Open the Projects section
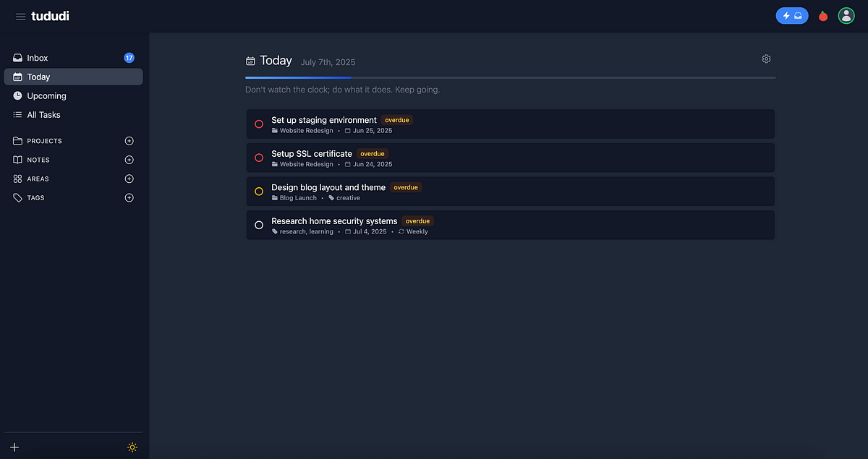 pos(44,141)
